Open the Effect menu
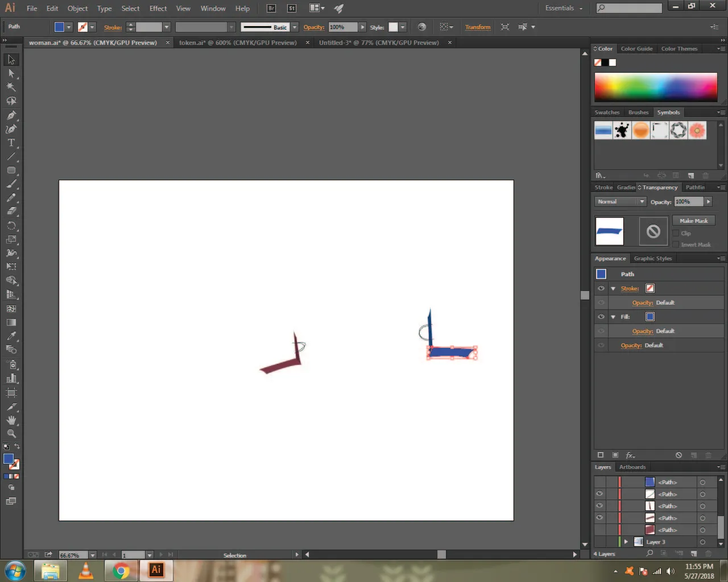 coord(158,9)
